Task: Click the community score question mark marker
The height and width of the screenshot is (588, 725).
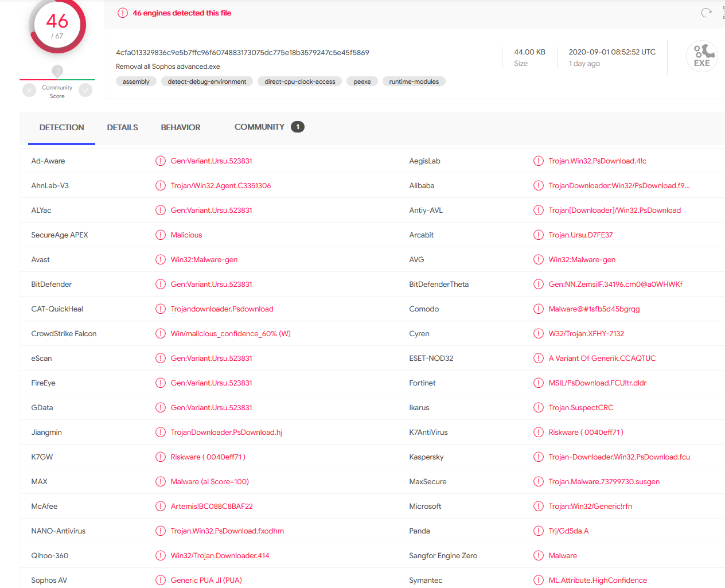Action: (57, 71)
